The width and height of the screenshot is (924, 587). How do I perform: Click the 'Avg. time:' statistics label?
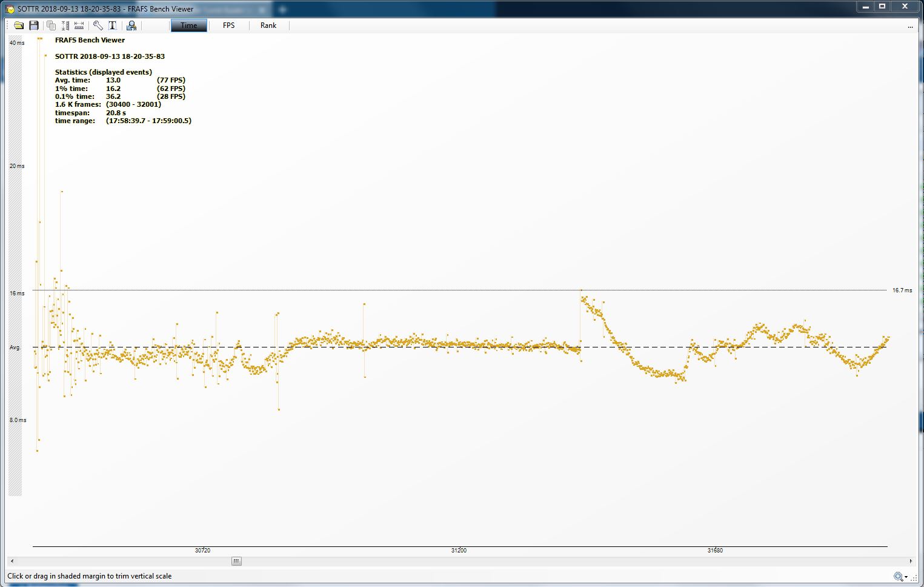(72, 80)
